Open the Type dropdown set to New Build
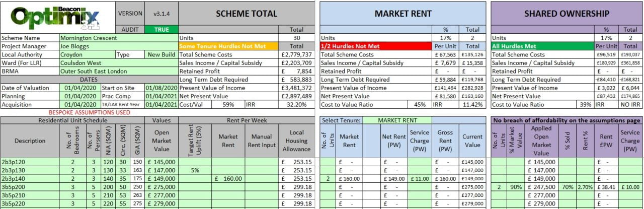 pyautogui.click(x=161, y=54)
